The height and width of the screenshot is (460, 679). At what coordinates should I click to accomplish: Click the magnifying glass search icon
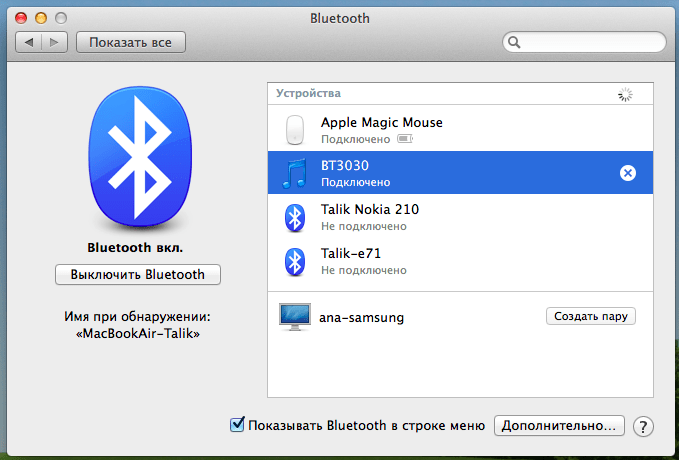[514, 42]
